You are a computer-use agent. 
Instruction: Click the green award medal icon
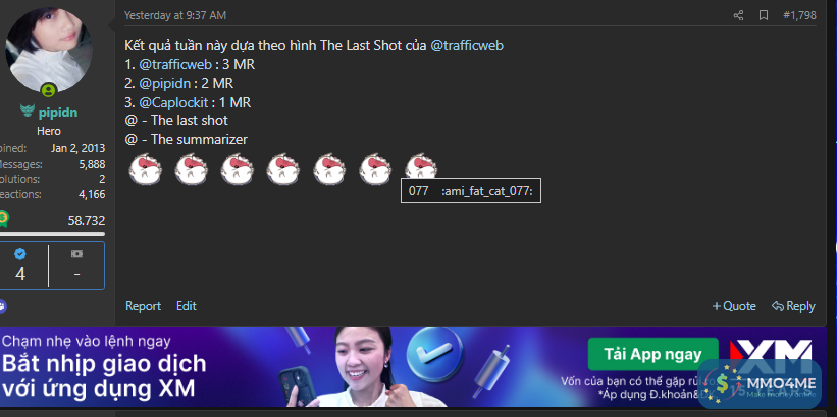tap(4, 219)
